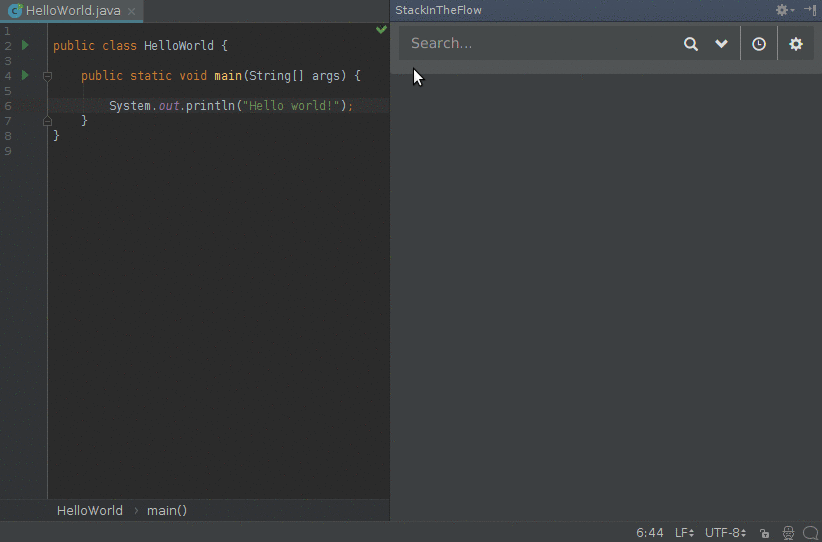The height and width of the screenshot is (542, 822).
Task: Toggle the file read-only lock icon
Action: point(765,533)
